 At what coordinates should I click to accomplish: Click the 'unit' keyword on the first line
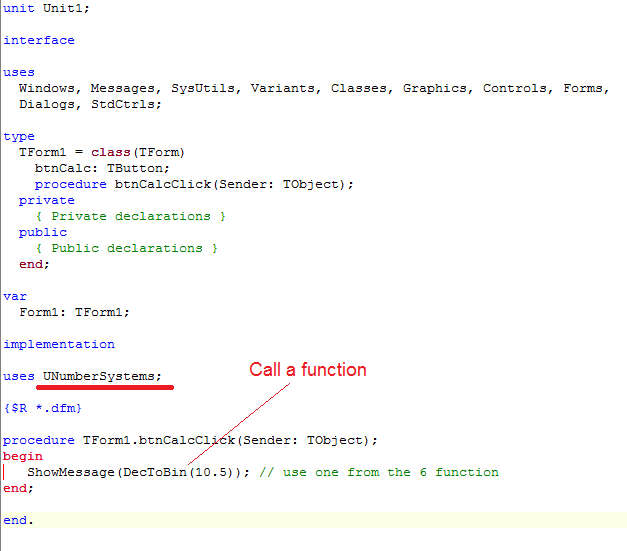click(19, 8)
